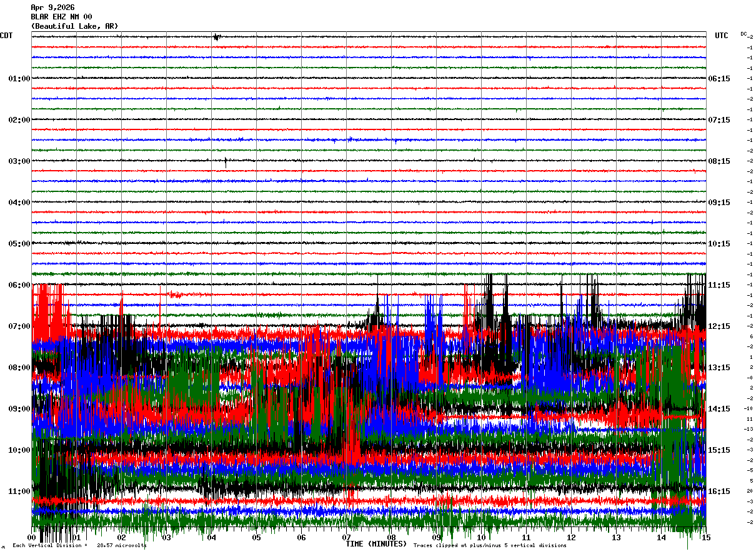Image resolution: width=756 pixels, height=554 pixels.
Task: Click the '08:15' UTC time label
Action: (719, 161)
